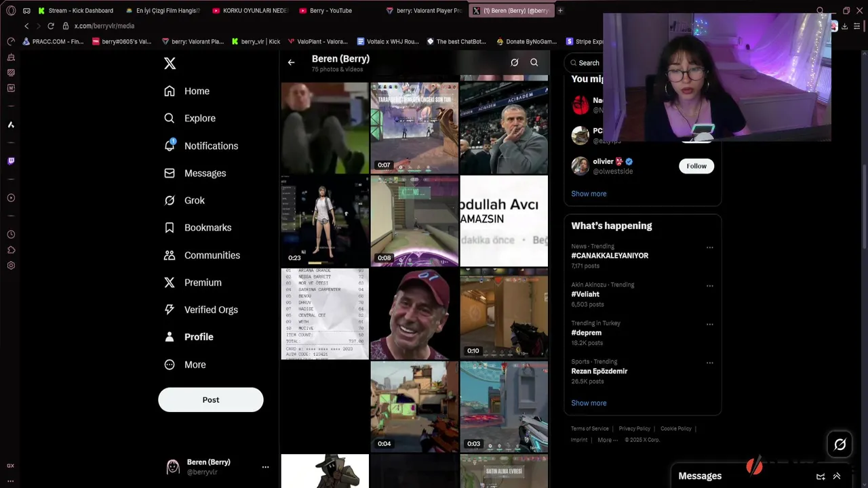This screenshot has height=488, width=868.
Task: Open the floating Grok button
Action: pos(840,445)
